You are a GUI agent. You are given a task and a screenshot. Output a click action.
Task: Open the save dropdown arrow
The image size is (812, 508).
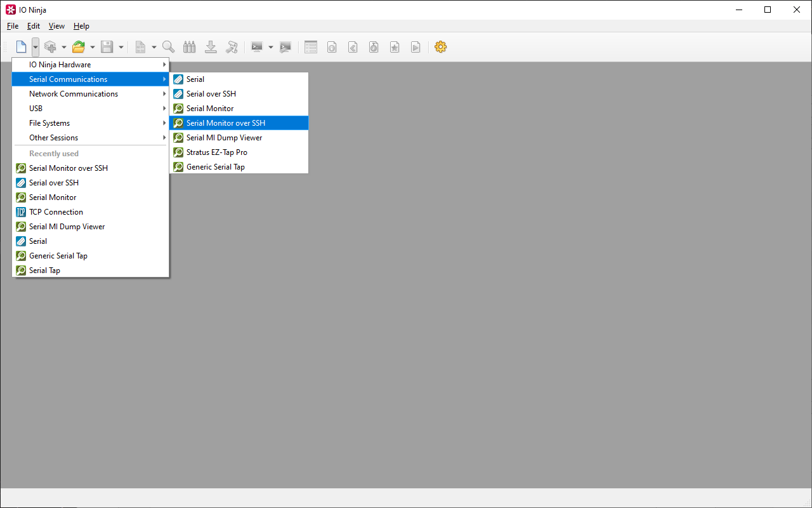[121, 47]
